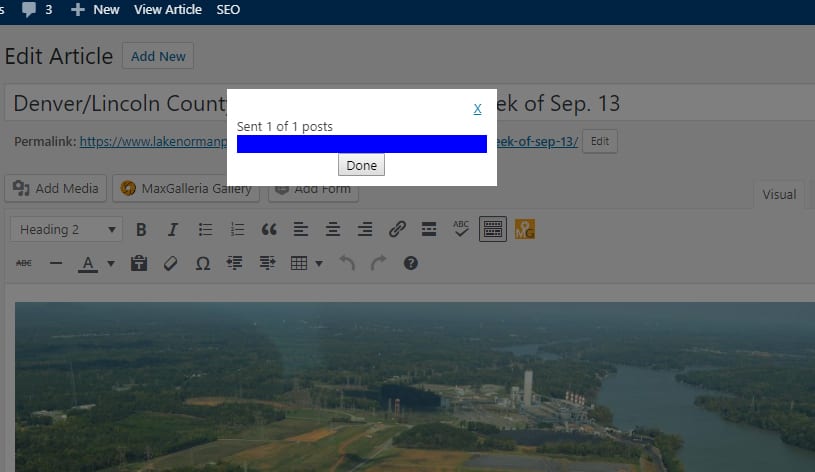This screenshot has width=815, height=472.
Task: Click the Add Form button
Action: [313, 189]
